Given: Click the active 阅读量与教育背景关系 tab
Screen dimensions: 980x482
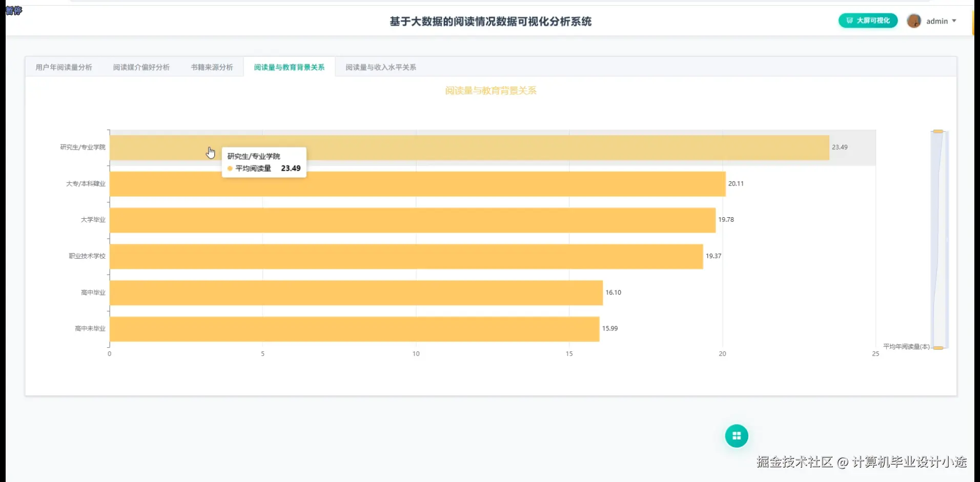Looking at the screenshot, I should (x=289, y=67).
